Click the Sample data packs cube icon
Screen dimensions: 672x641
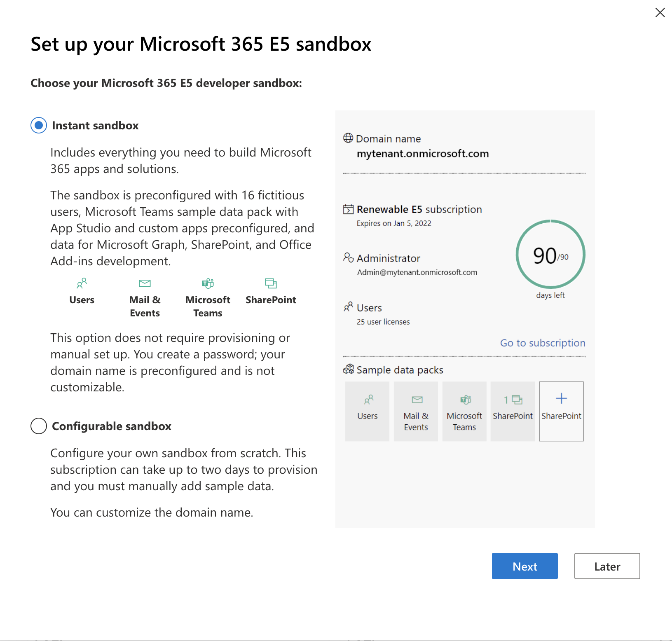point(349,369)
